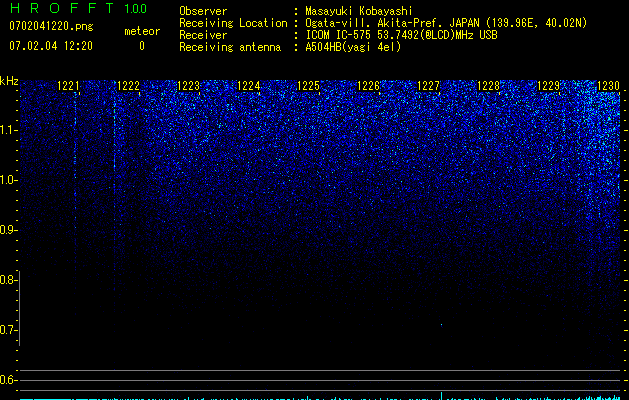
Task: Click the 1223 time marker
Action: point(188,86)
